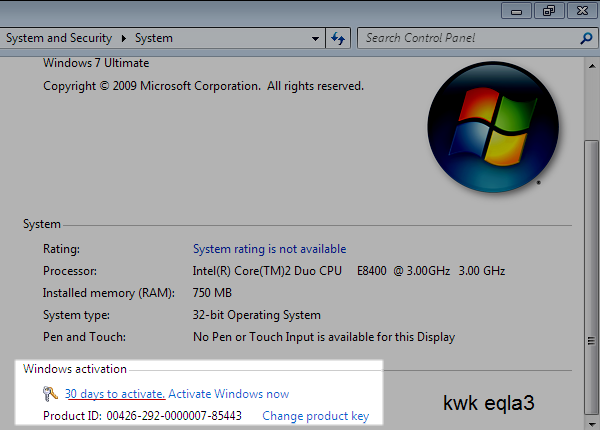This screenshot has height=430, width=600.
Task: Close the System window
Action: click(x=582, y=11)
